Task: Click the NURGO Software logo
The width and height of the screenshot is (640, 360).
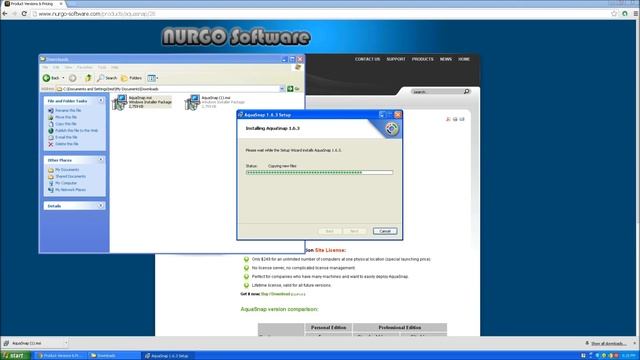Action: [236, 37]
